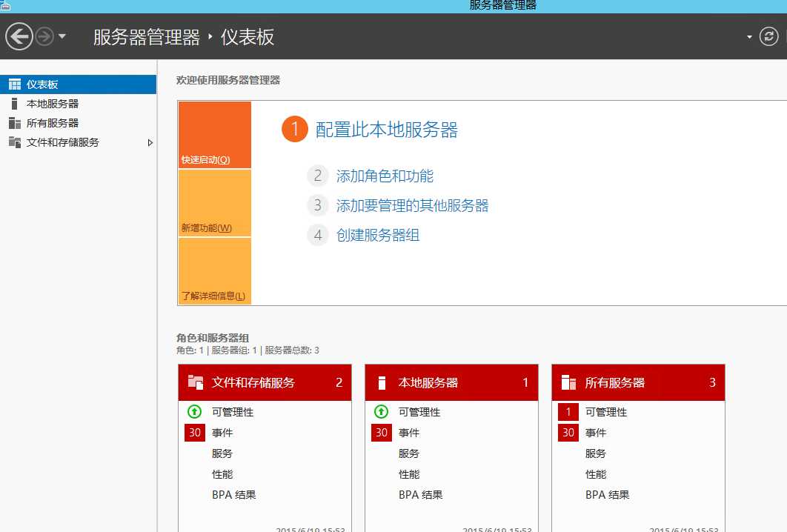Open 服务 in 文件和存储服务 tile
The height and width of the screenshot is (532, 787).
coord(222,453)
